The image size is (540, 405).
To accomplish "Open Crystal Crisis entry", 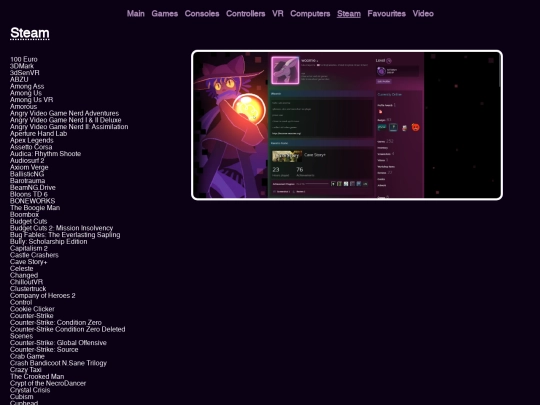I will point(30,390).
